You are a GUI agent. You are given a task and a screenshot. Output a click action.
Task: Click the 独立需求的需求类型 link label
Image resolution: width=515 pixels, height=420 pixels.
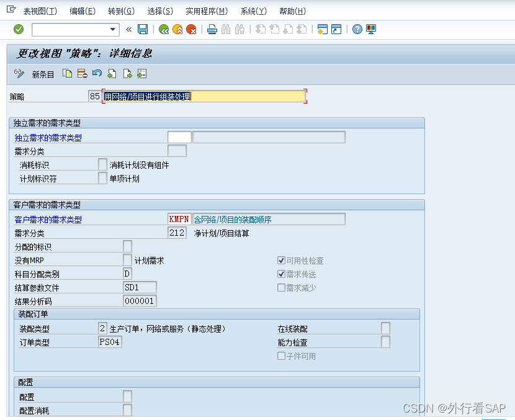[x=48, y=138]
